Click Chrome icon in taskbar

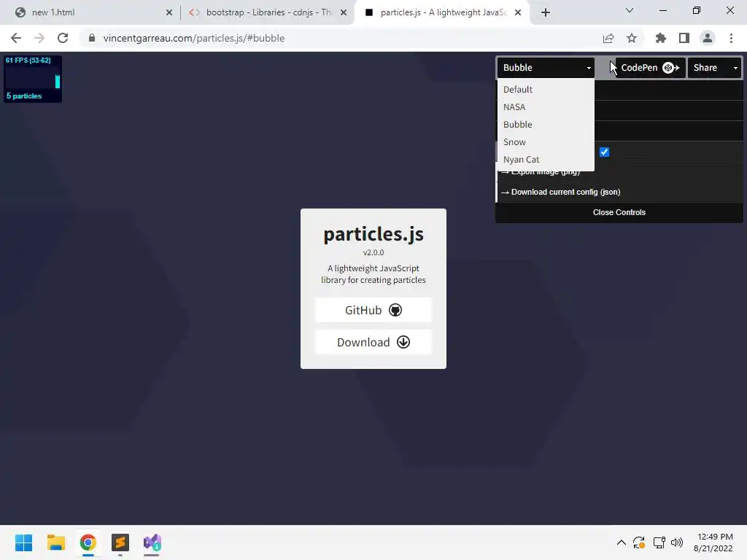[88, 542]
